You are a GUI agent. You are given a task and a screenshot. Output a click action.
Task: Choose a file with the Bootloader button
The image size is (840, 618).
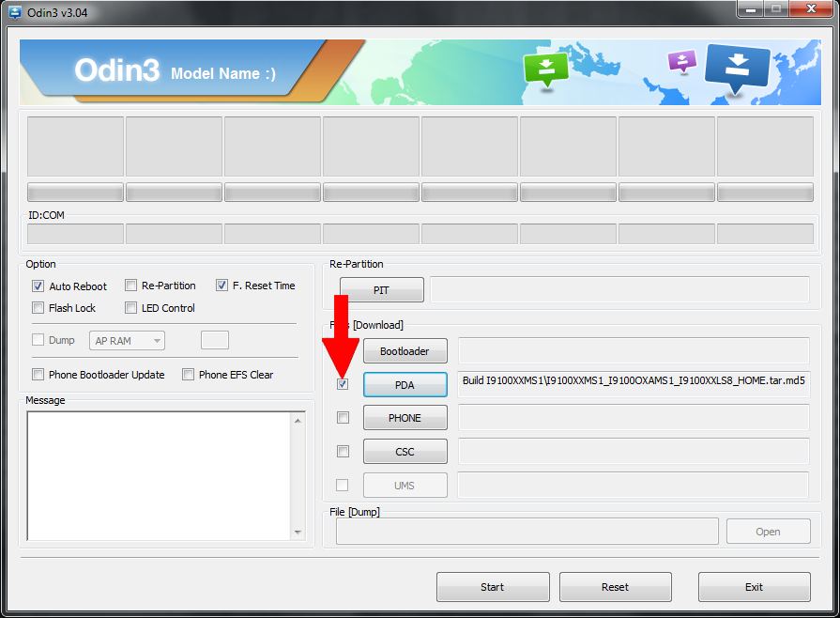click(x=405, y=351)
